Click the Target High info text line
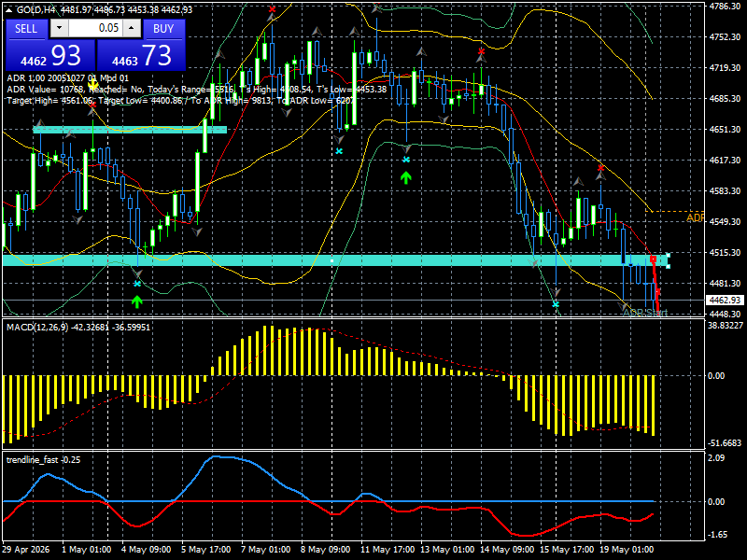The image size is (747, 560). point(180,101)
